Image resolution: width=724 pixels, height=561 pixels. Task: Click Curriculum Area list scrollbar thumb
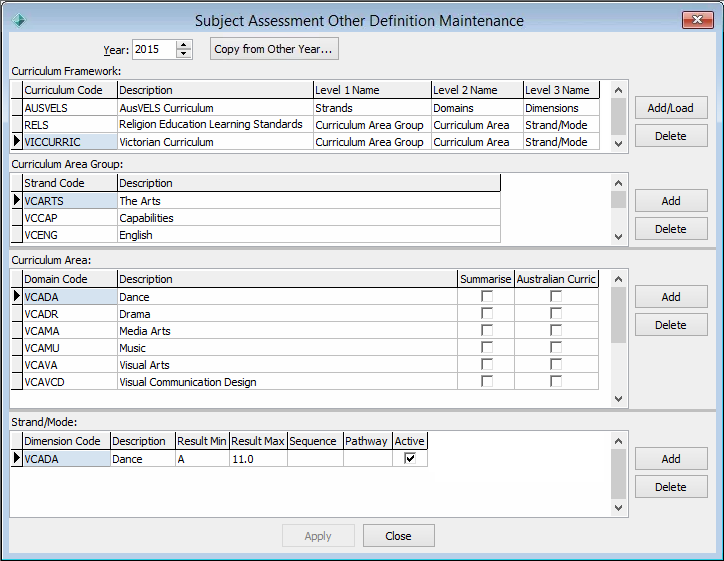(618, 315)
